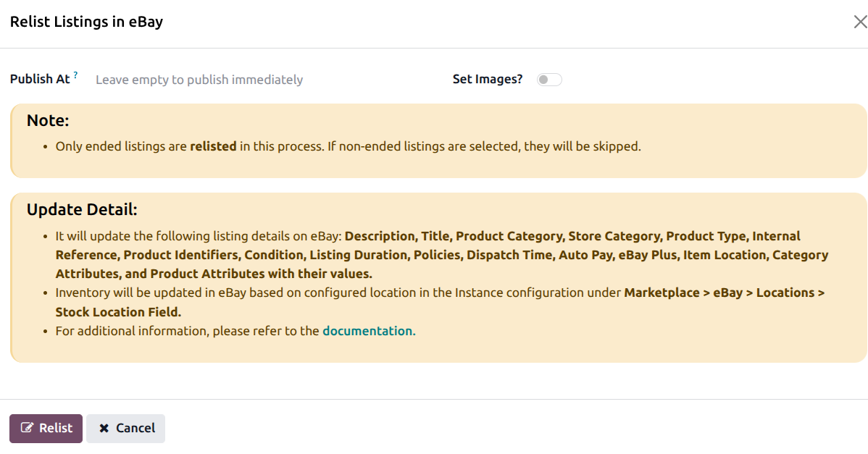This screenshot has height=454, width=868.
Task: Click the 'It will update the following' bullet
Action: coord(442,255)
